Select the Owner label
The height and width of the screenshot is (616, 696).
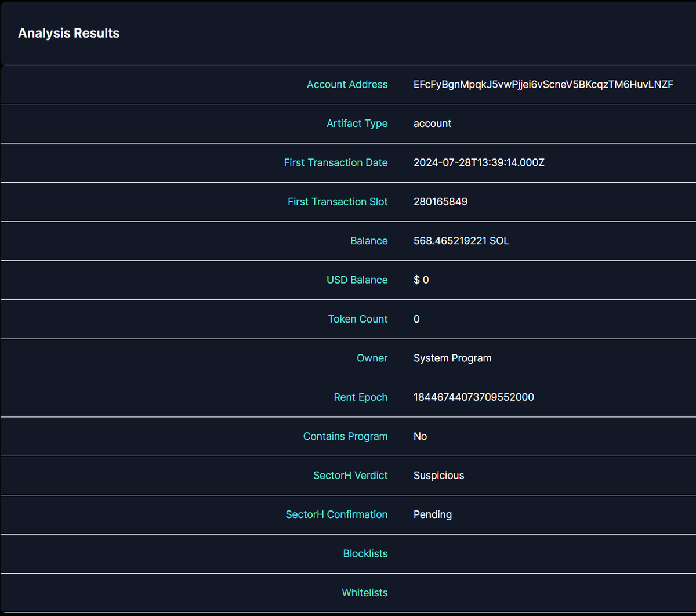click(372, 358)
